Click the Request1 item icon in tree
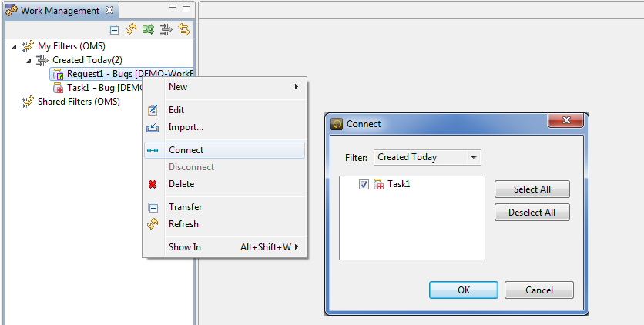The height and width of the screenshot is (325, 644). click(x=58, y=74)
